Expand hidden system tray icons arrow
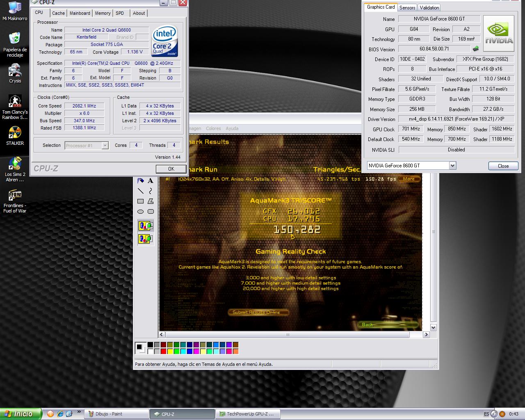The height and width of the screenshot is (420, 525). [494, 414]
